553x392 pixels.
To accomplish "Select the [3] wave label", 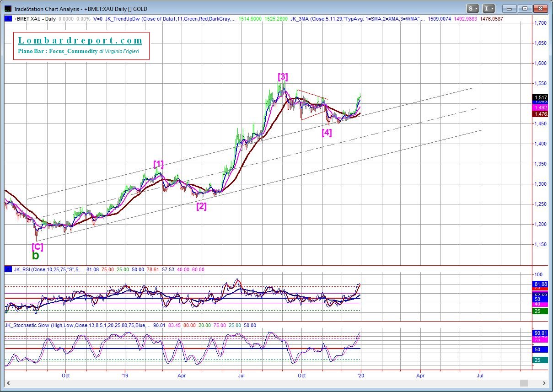I will coord(283,77).
